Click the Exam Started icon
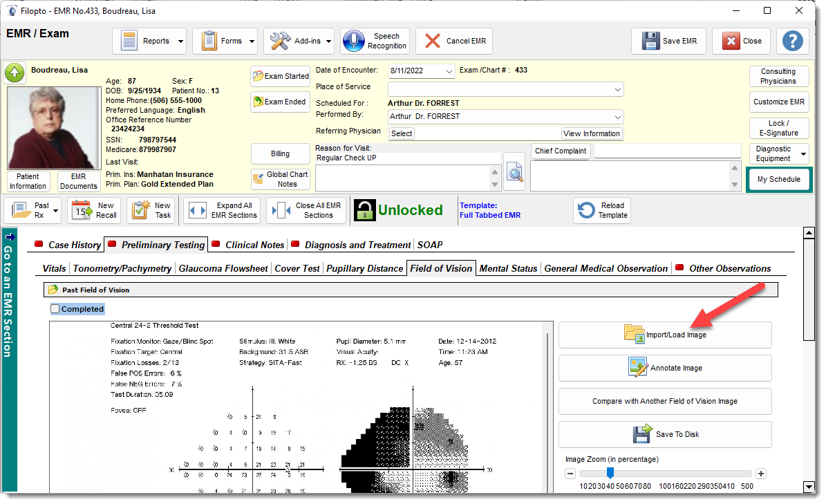 (258, 76)
